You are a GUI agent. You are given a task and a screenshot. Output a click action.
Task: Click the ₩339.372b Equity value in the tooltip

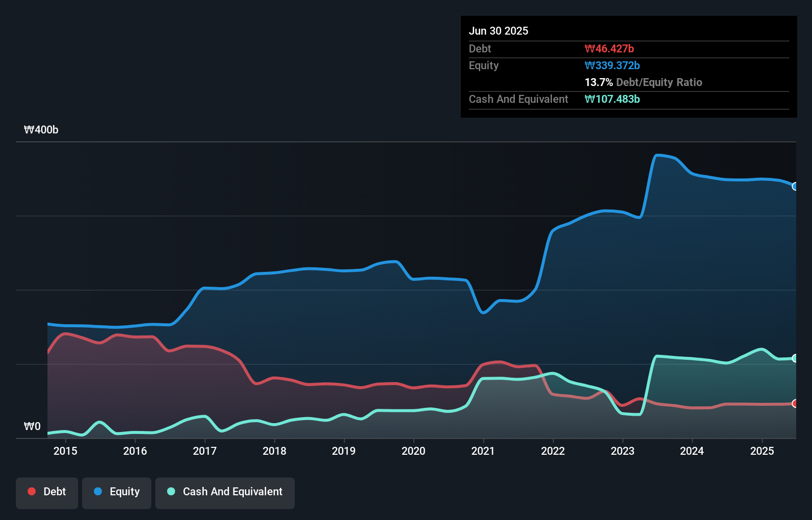[612, 65]
